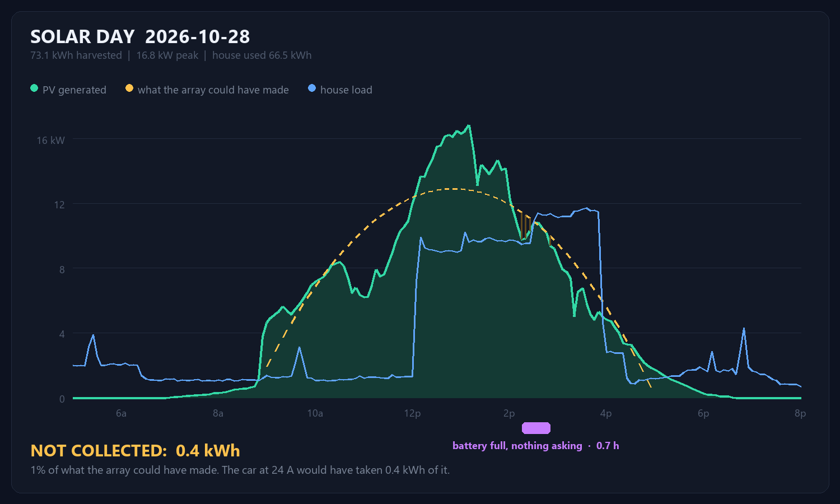The image size is (840, 504).
Task: Select the purple battery-full bar under the time axis
Action: (x=536, y=428)
